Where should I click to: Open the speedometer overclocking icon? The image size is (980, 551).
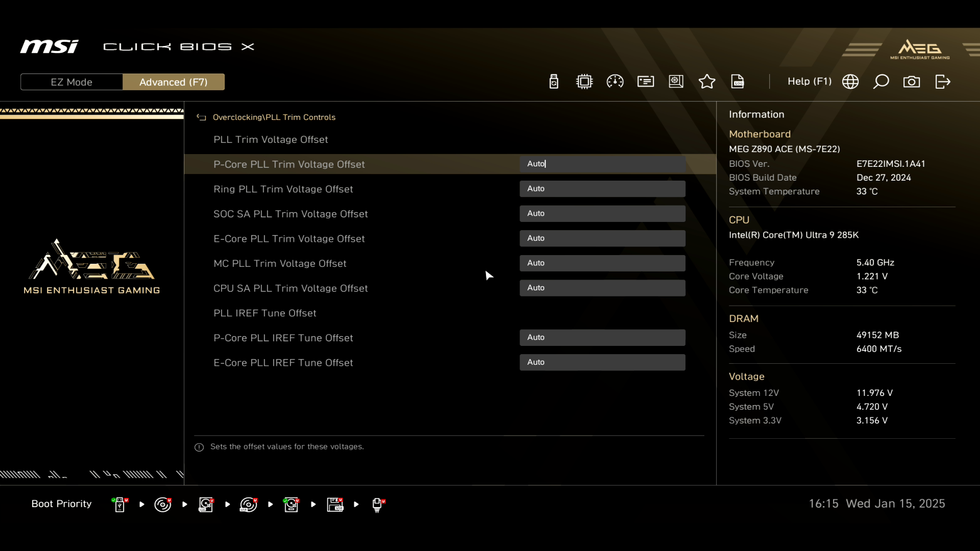(x=615, y=82)
